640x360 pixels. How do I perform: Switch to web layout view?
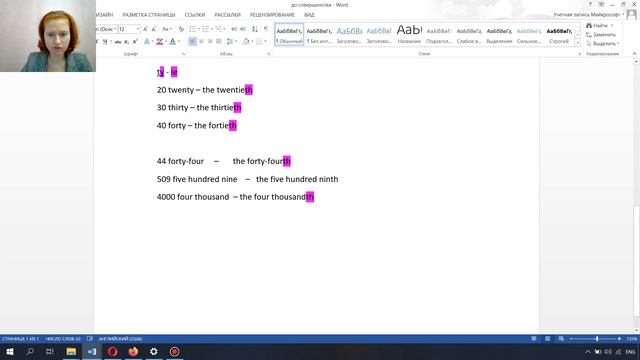561,339
